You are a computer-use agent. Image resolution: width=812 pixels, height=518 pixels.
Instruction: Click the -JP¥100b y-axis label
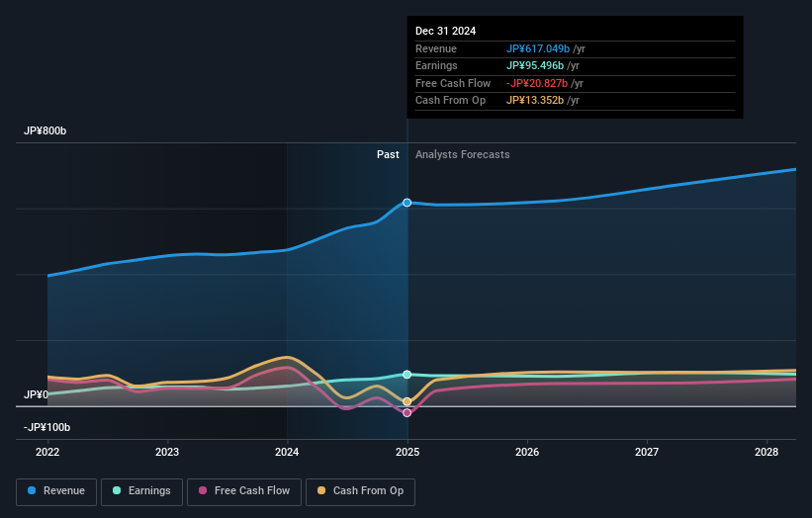pos(46,427)
